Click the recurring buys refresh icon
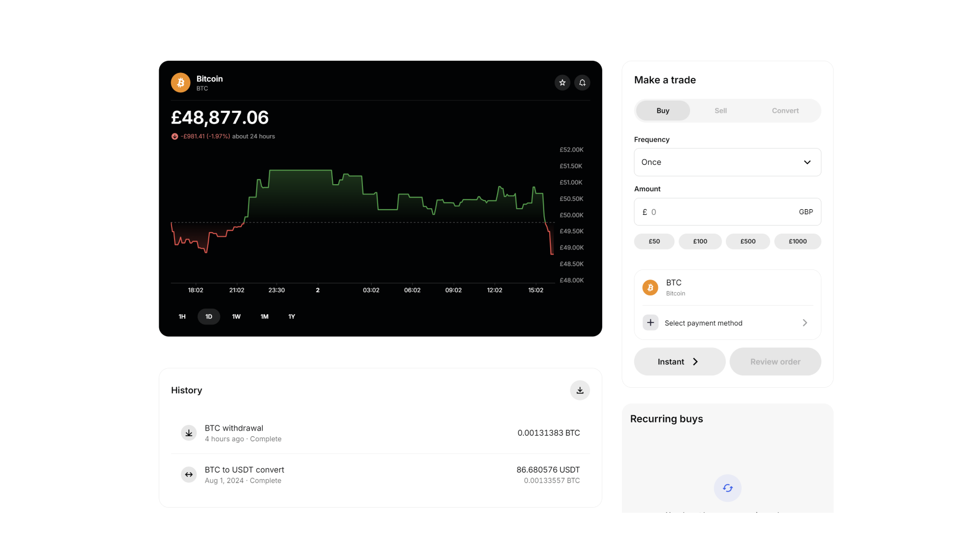 coord(727,488)
